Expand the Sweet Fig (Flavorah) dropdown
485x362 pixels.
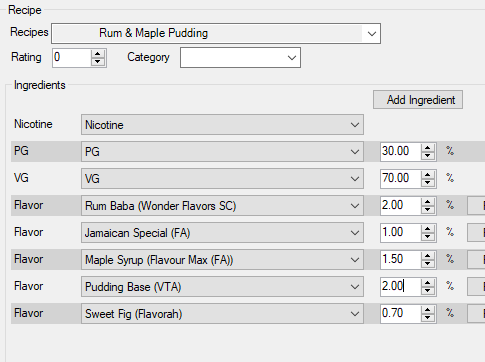[x=222, y=314]
